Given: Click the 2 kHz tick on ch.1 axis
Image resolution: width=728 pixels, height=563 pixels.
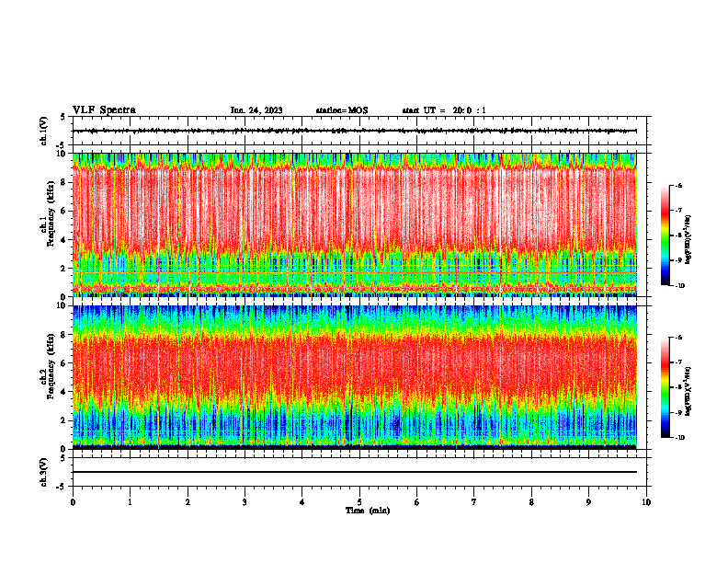Looking at the screenshot, I should click(x=64, y=268).
